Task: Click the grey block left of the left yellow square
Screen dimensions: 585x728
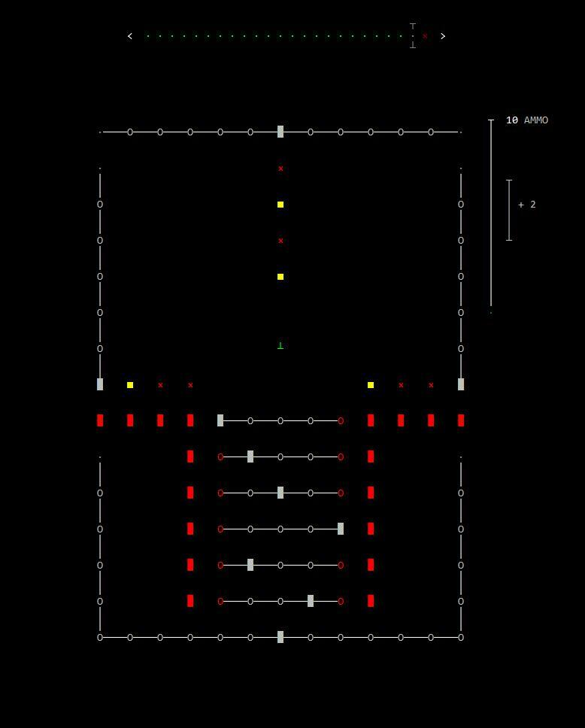Action: point(100,384)
